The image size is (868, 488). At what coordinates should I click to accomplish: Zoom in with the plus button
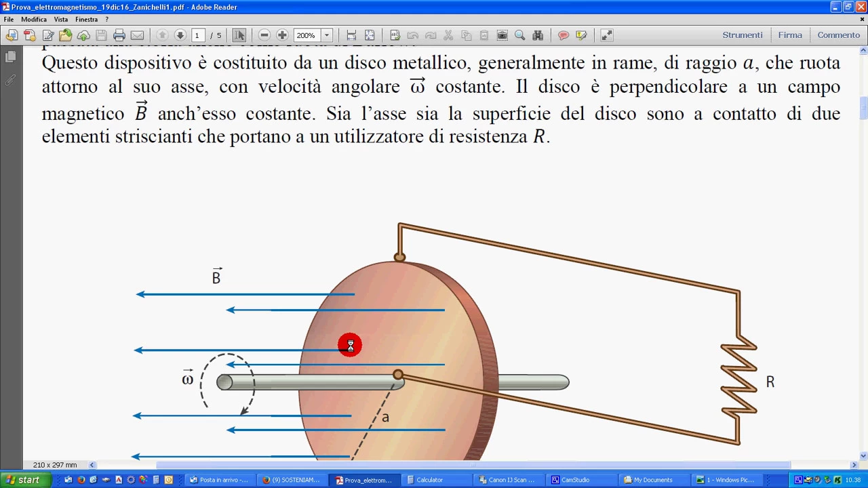(x=282, y=35)
